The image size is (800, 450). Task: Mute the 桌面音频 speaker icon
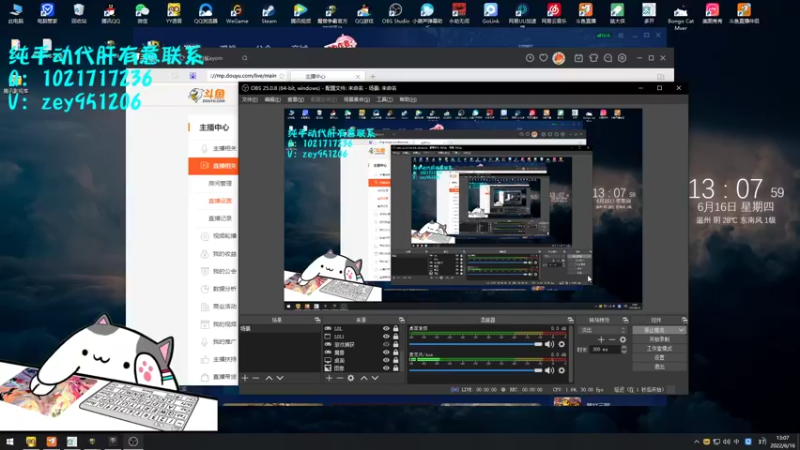[549, 344]
